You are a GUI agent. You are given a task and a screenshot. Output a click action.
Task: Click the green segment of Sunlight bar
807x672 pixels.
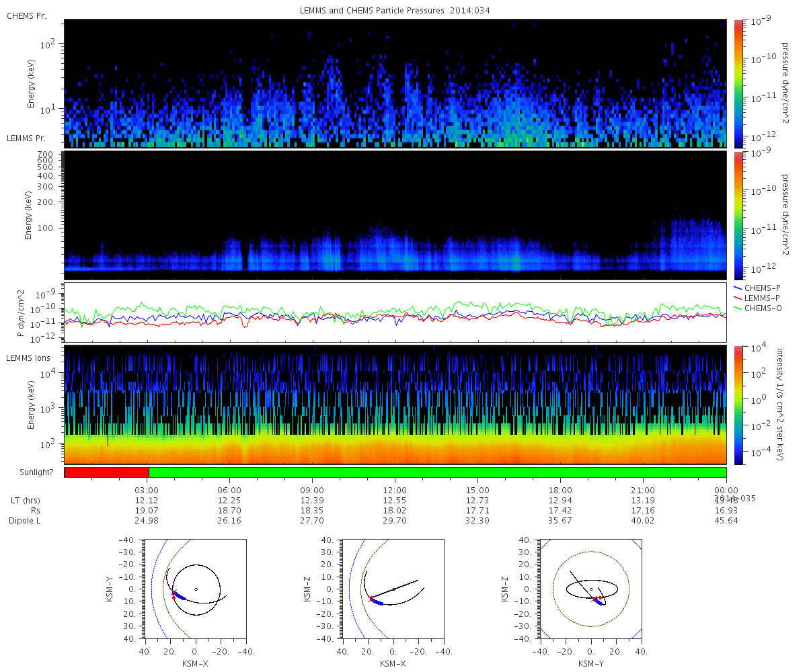(437, 472)
